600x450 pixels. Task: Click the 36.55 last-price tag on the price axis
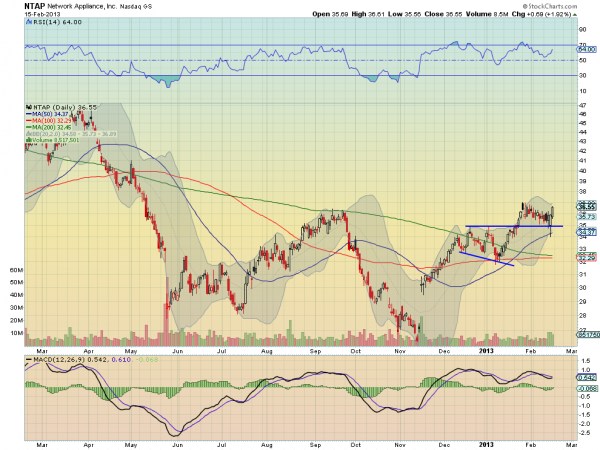click(587, 207)
